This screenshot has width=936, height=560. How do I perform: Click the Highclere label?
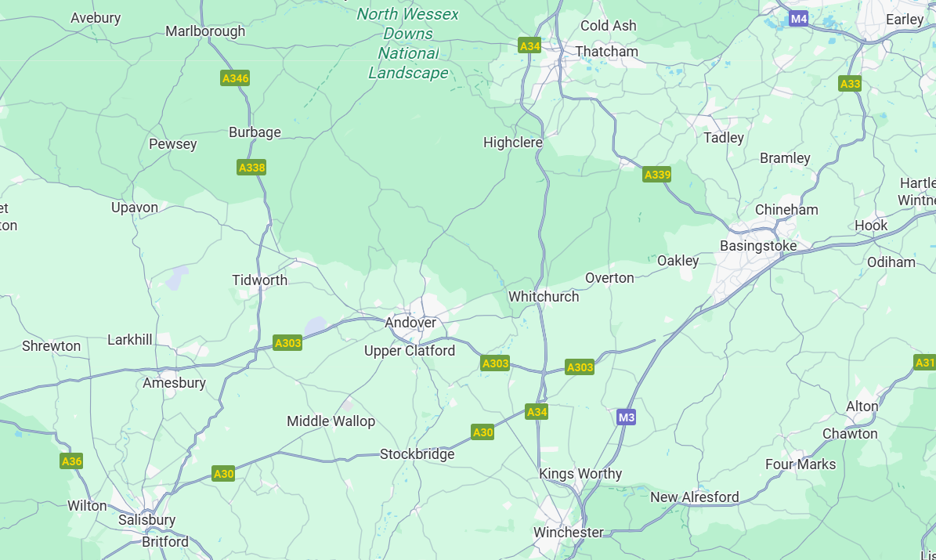pos(513,143)
